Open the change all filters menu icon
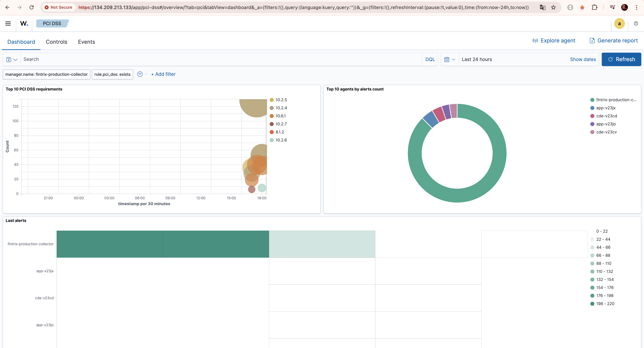 point(140,74)
